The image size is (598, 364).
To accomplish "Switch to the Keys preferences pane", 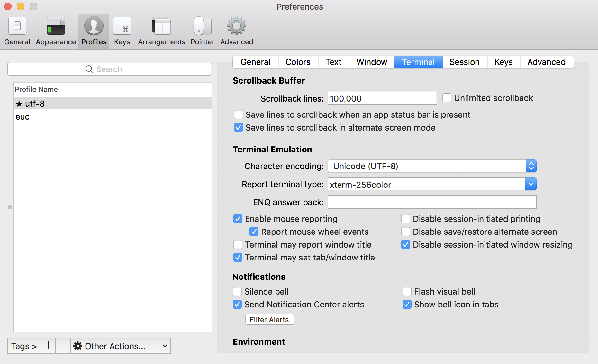I will (x=122, y=26).
